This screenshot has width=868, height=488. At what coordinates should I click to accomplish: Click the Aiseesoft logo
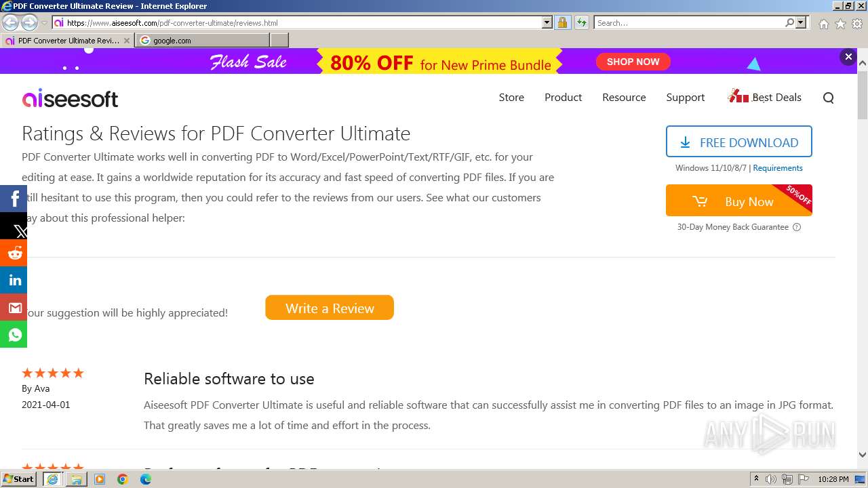[x=70, y=99]
